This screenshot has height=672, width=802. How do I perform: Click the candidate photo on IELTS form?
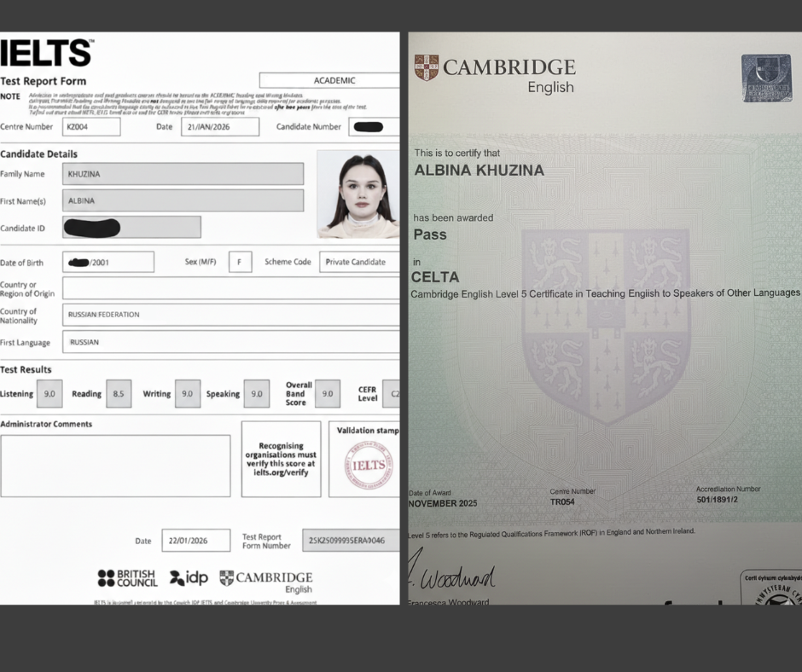point(358,194)
